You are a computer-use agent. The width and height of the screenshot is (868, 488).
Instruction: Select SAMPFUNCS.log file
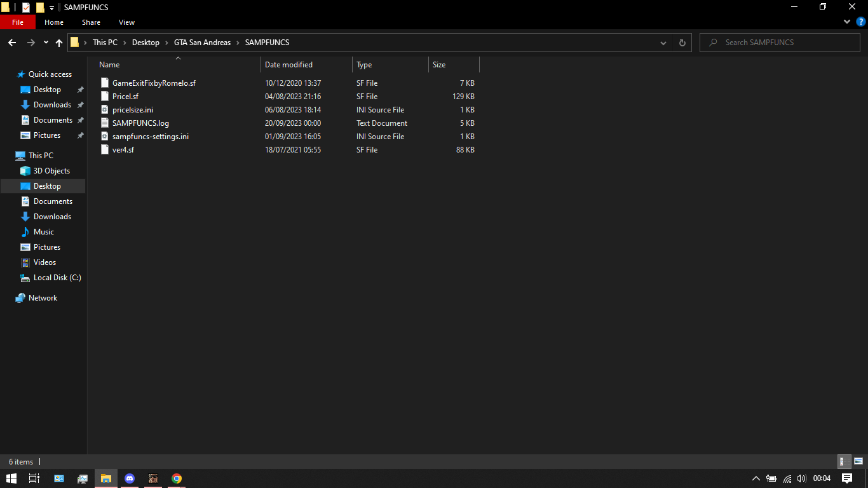point(140,123)
